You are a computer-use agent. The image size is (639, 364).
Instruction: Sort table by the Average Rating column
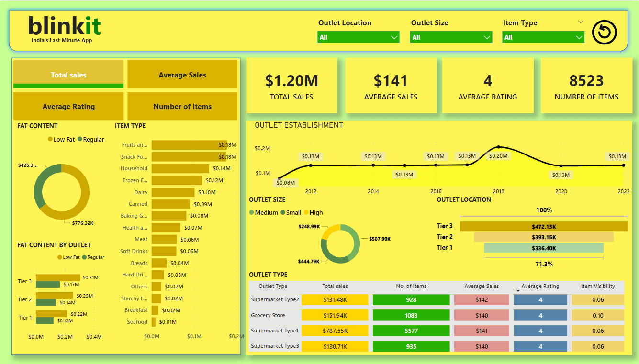(540, 286)
